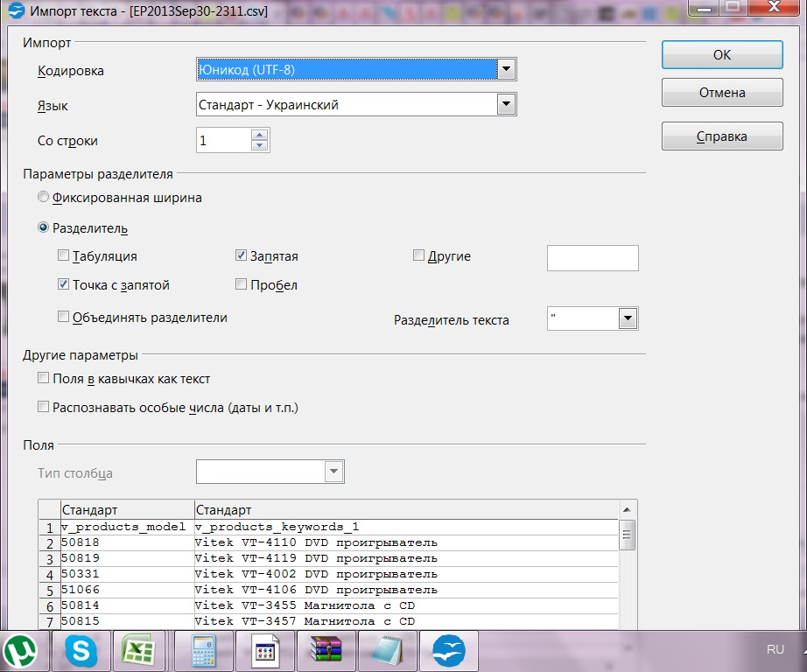Click the preview vertical scrollbar thumb
Screen dimensions: 807x672
point(627,535)
